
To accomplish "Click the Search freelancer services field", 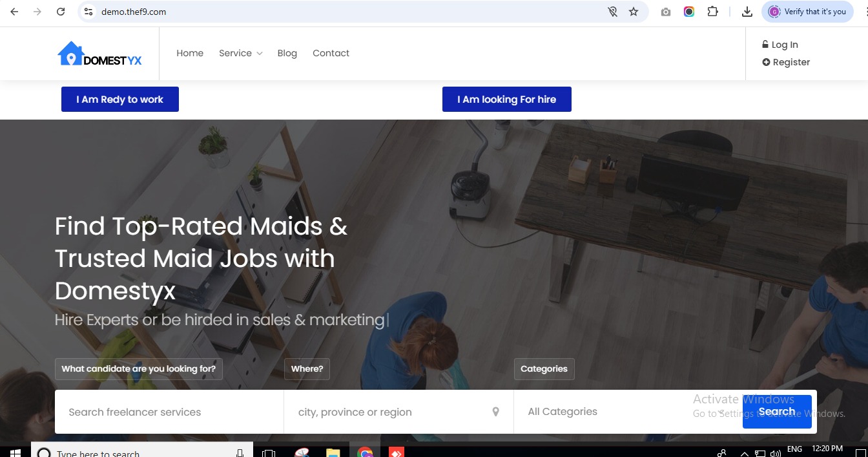I will tap(169, 412).
